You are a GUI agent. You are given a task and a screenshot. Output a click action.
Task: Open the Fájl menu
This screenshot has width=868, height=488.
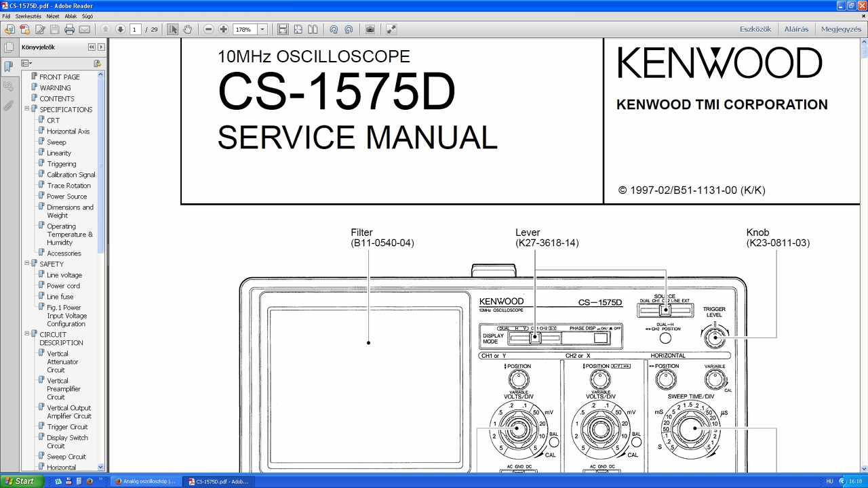(x=6, y=16)
